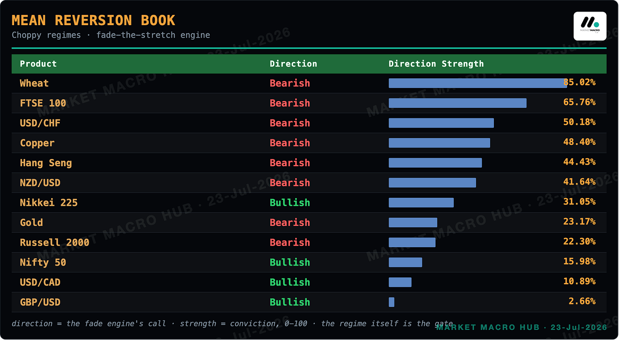Click the 44.43% strength value
621x364 pixels.
580,162
